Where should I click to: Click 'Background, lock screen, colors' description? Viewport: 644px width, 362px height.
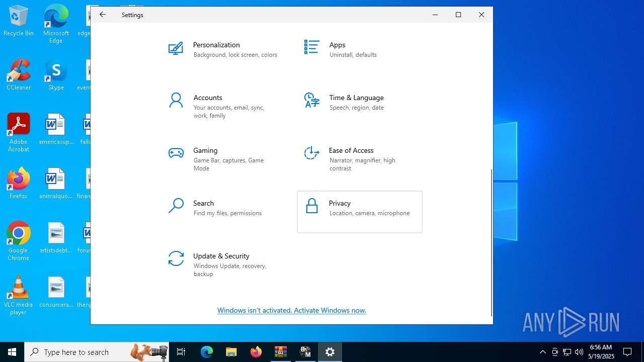click(x=235, y=55)
